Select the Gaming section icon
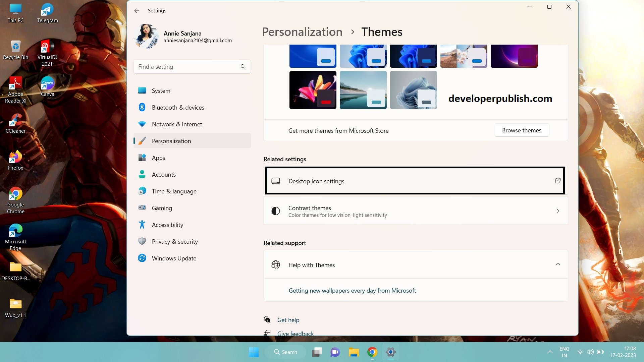 pos(142,208)
